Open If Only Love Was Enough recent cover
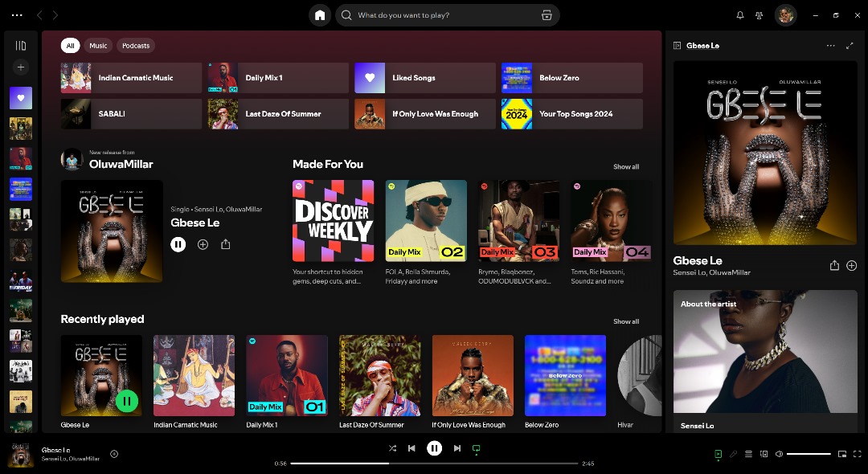 (473, 375)
